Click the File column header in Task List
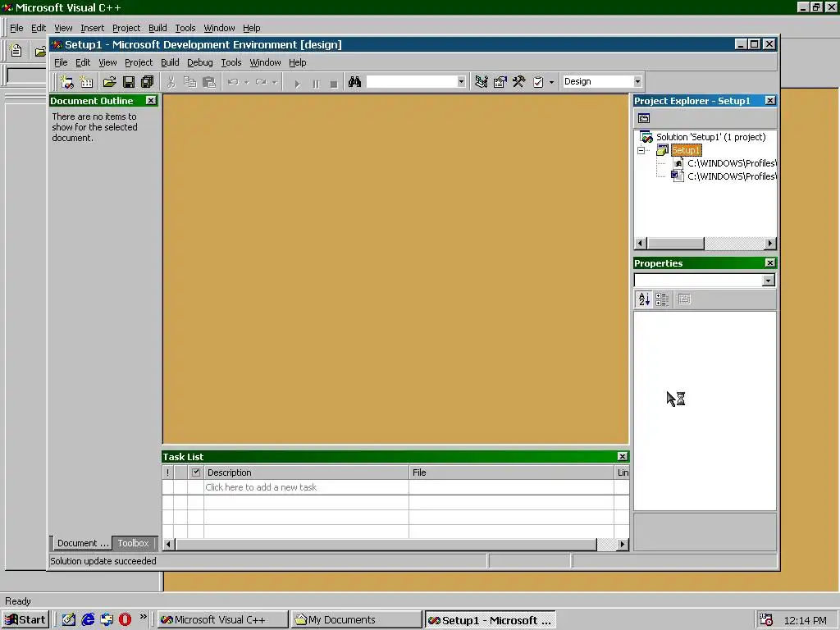 [x=511, y=472]
